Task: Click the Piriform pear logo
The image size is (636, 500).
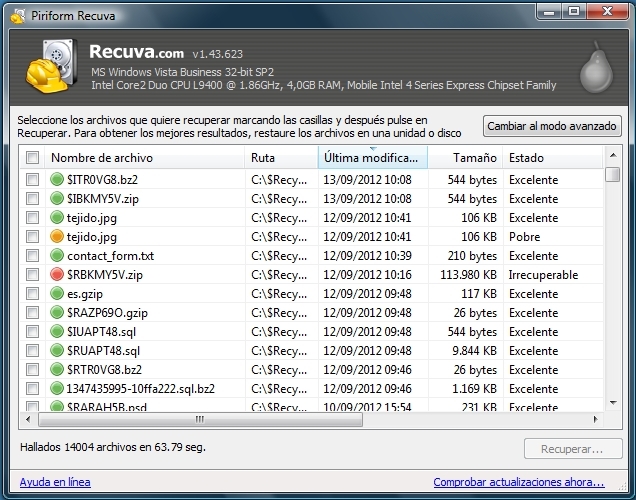Action: click(596, 67)
